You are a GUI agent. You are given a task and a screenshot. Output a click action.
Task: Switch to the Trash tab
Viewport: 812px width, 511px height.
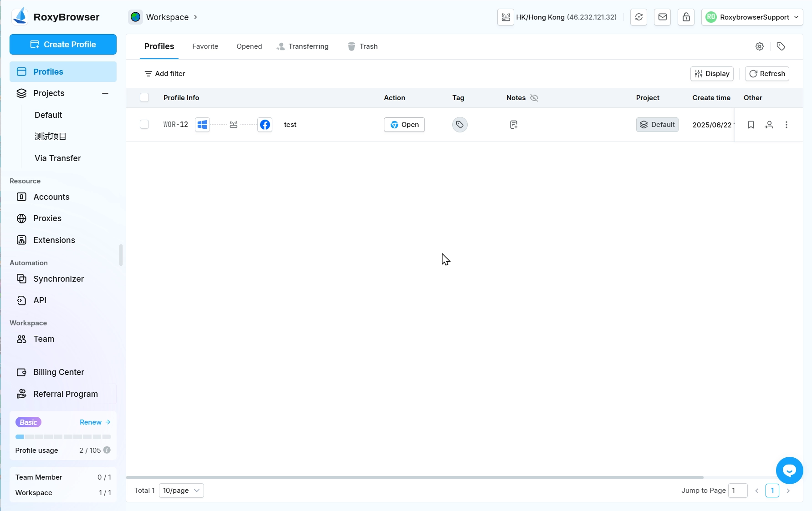[363, 46]
